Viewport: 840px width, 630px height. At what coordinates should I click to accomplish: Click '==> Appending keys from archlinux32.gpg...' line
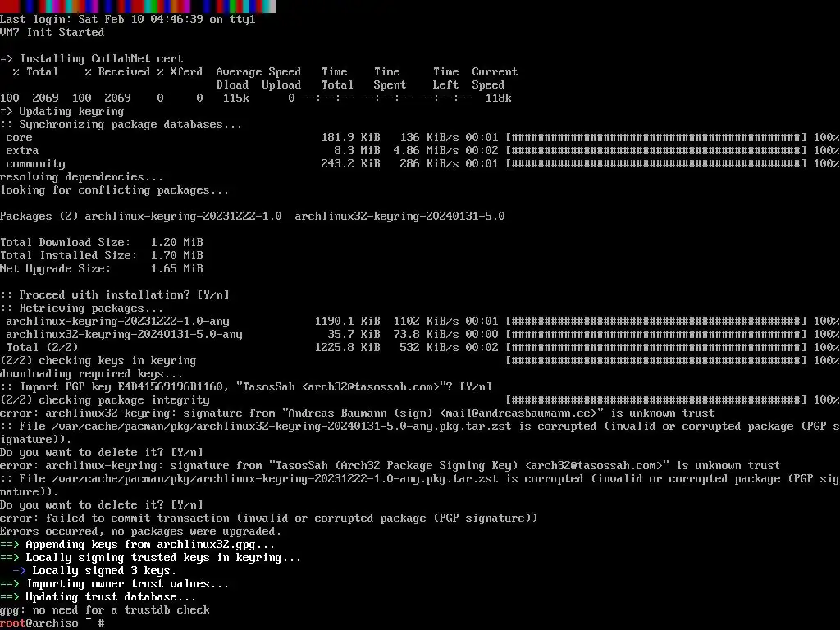(138, 545)
